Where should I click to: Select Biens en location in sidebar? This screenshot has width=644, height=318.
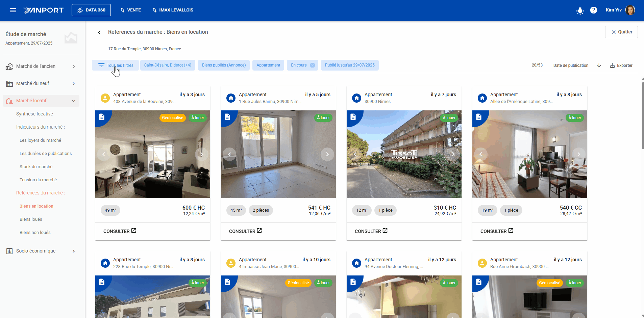pyautogui.click(x=36, y=206)
